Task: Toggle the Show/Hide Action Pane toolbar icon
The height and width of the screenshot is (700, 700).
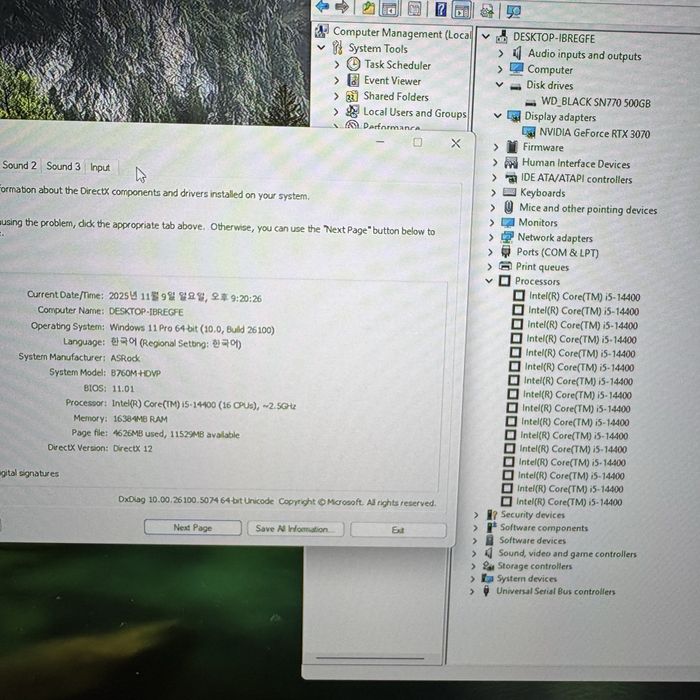Action: coord(461,10)
